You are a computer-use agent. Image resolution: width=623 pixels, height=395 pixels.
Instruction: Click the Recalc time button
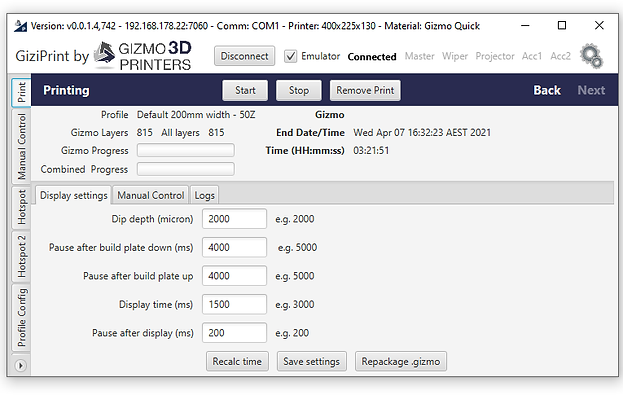237,362
